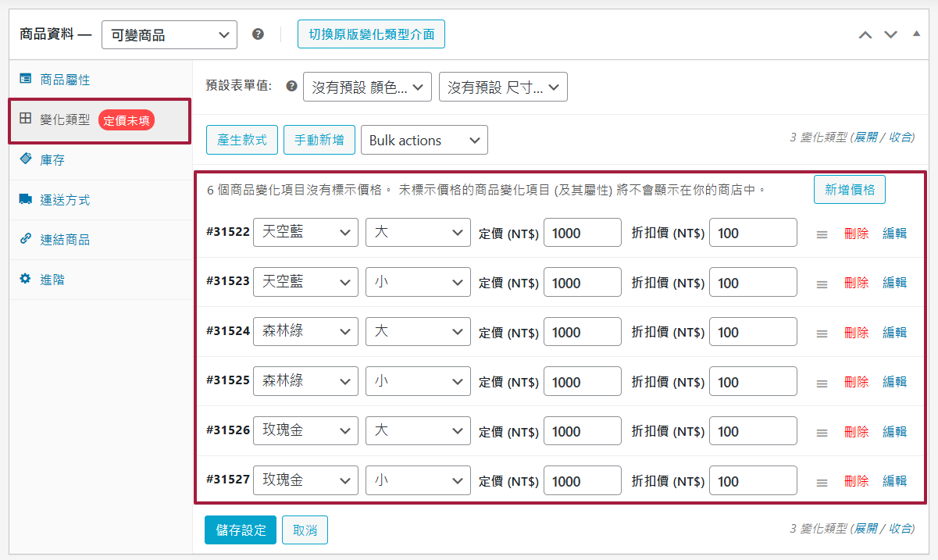
Task: Click 編輯 link for variation #31526
Action: [894, 432]
